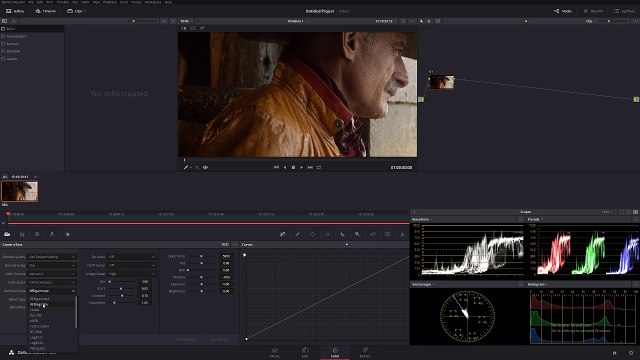Open the Camera Raw palette icon
This screenshot has width=640, height=360.
pos(7,234)
